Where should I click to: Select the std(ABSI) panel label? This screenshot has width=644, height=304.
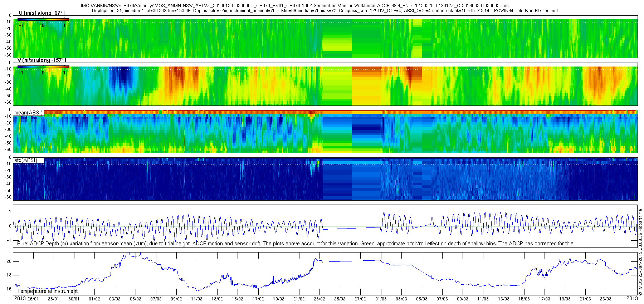point(29,160)
